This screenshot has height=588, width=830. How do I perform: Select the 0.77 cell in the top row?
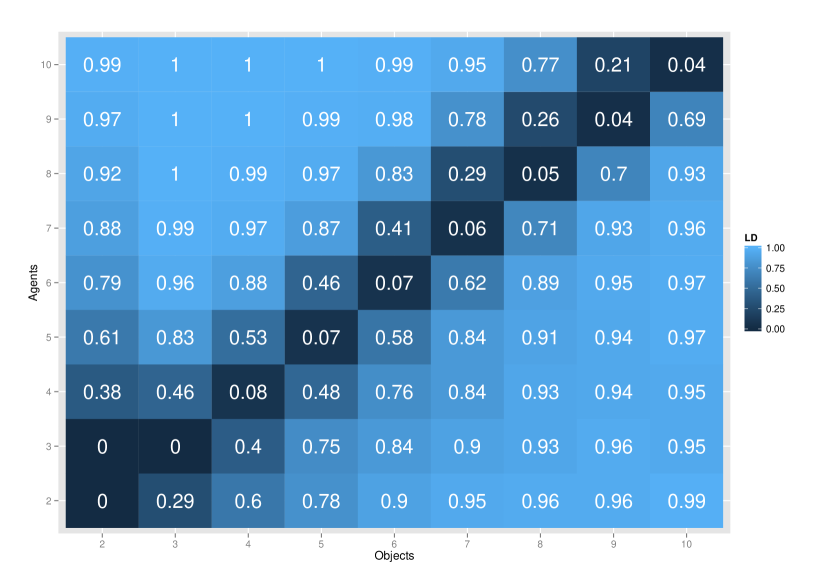(540, 65)
